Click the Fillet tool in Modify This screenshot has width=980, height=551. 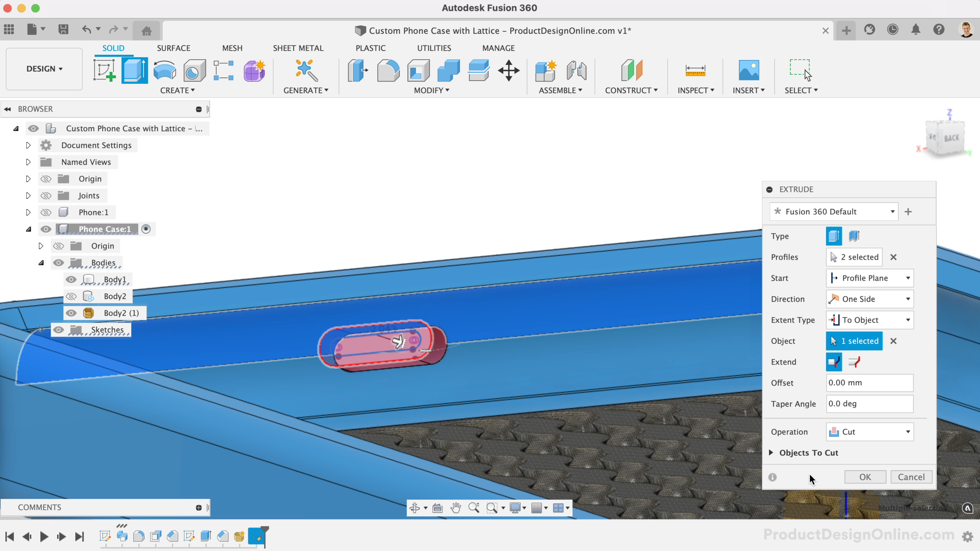(x=388, y=70)
